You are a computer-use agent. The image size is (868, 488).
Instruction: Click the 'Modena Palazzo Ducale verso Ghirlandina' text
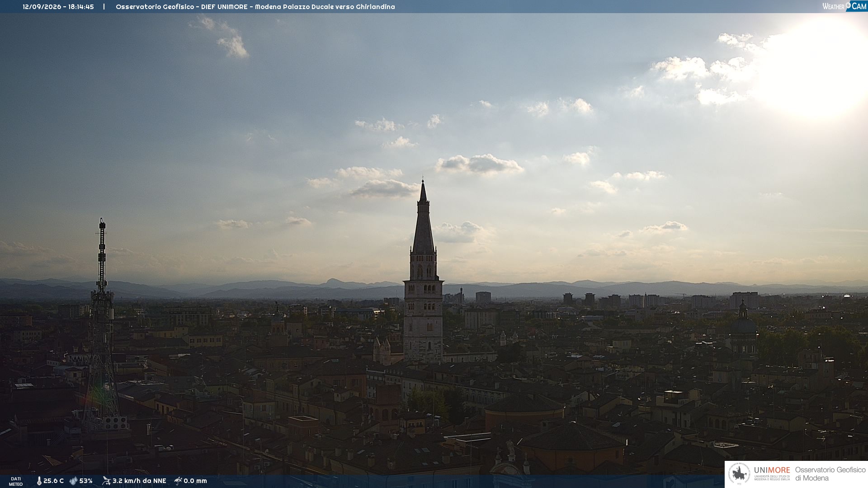tap(325, 7)
